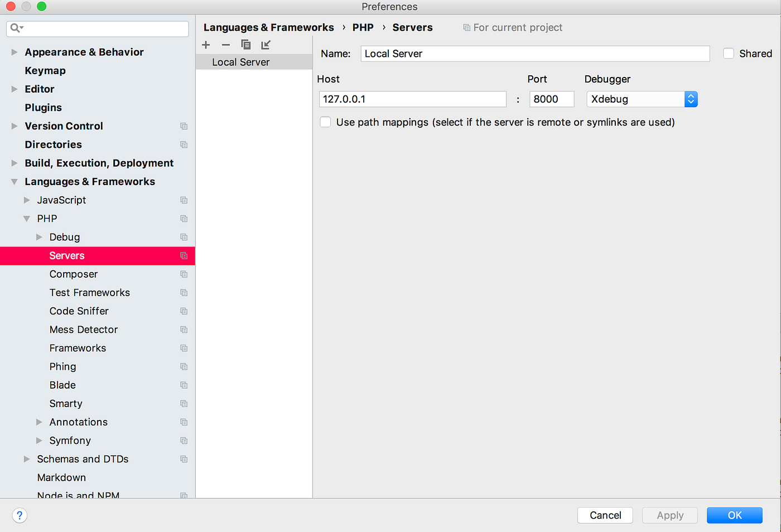Enable the Shared checkbox

click(x=729, y=54)
